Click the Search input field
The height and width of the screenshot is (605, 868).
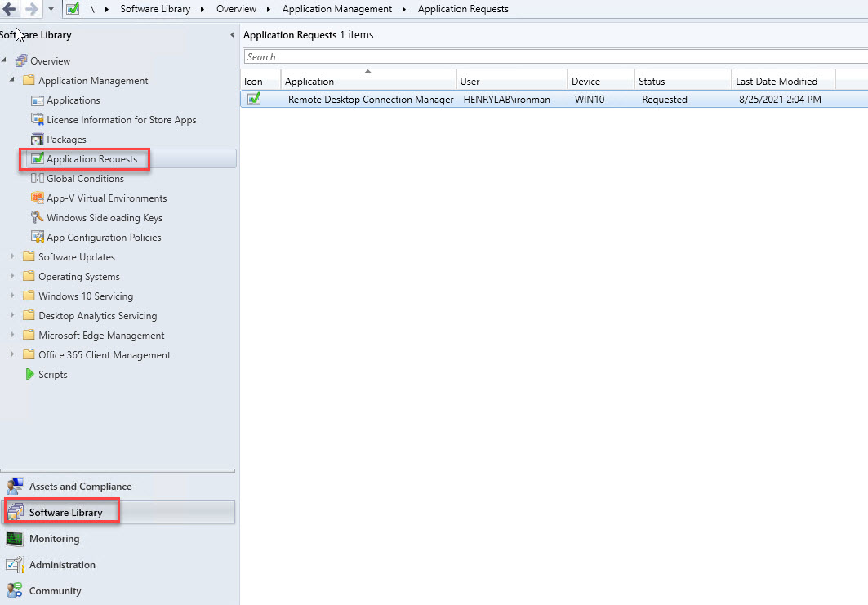click(555, 57)
